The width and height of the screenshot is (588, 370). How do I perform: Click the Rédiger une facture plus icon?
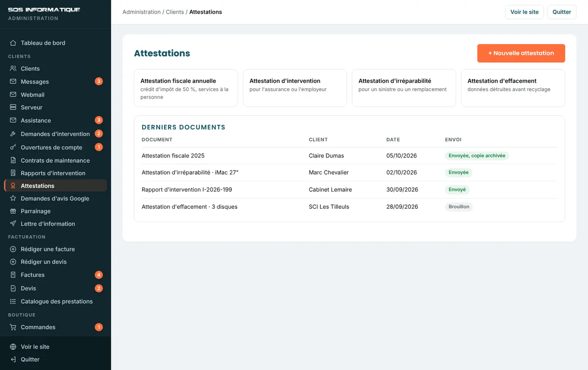tap(13, 249)
